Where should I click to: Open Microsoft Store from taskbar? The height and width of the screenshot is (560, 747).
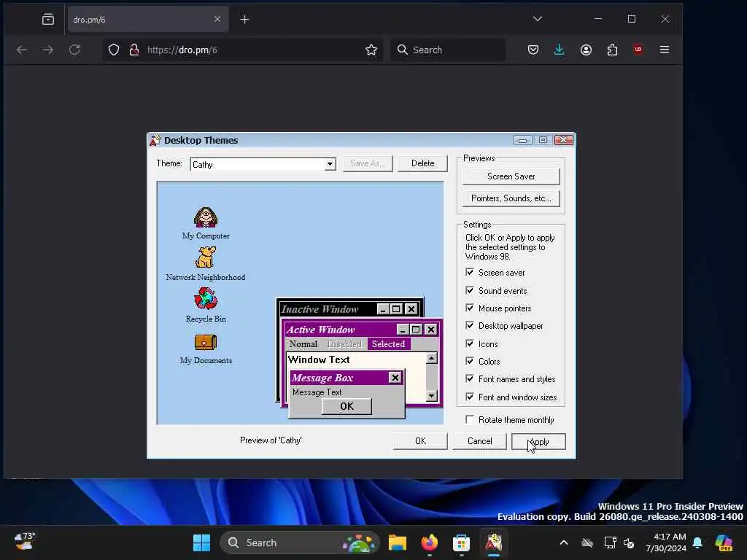pos(461,542)
